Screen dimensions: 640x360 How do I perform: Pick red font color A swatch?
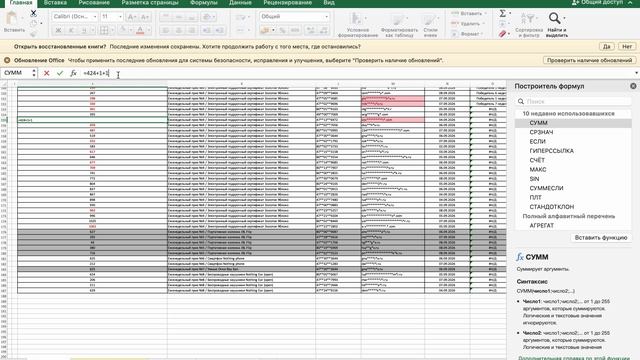click(140, 30)
